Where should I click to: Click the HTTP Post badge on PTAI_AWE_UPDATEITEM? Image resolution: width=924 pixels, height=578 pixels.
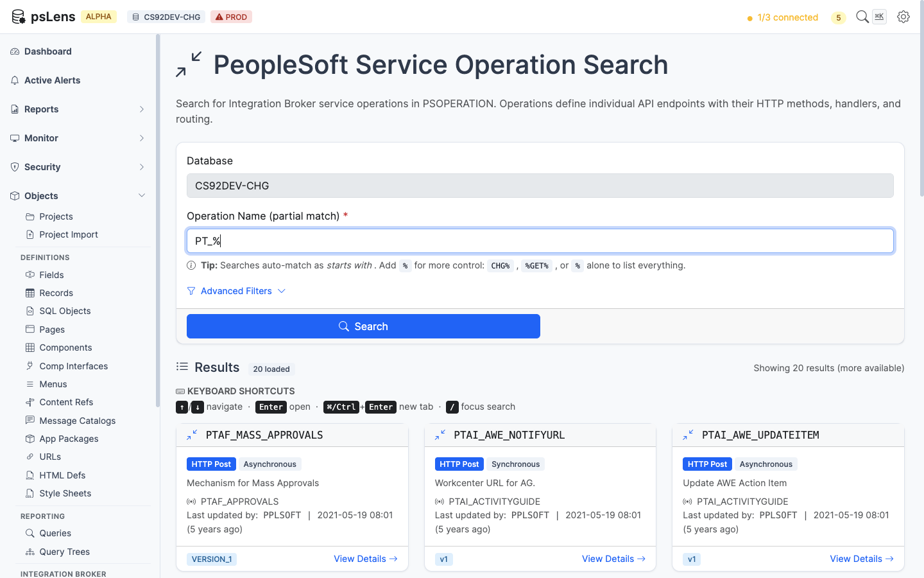point(707,464)
